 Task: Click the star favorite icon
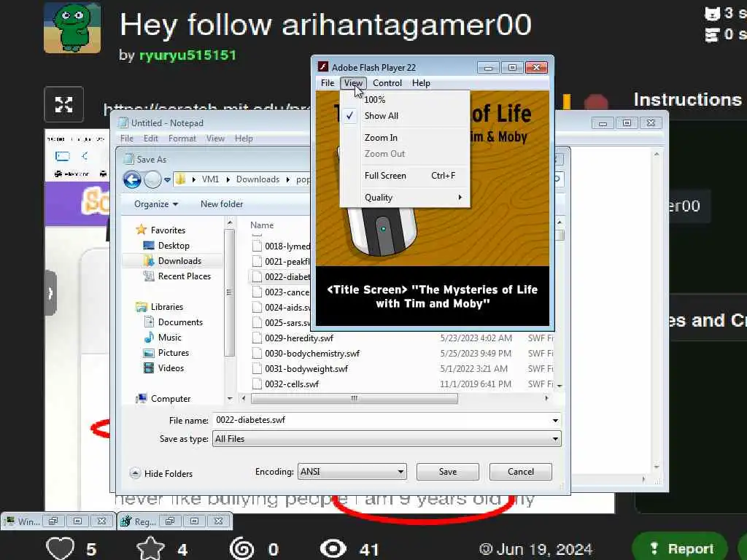coord(150,548)
